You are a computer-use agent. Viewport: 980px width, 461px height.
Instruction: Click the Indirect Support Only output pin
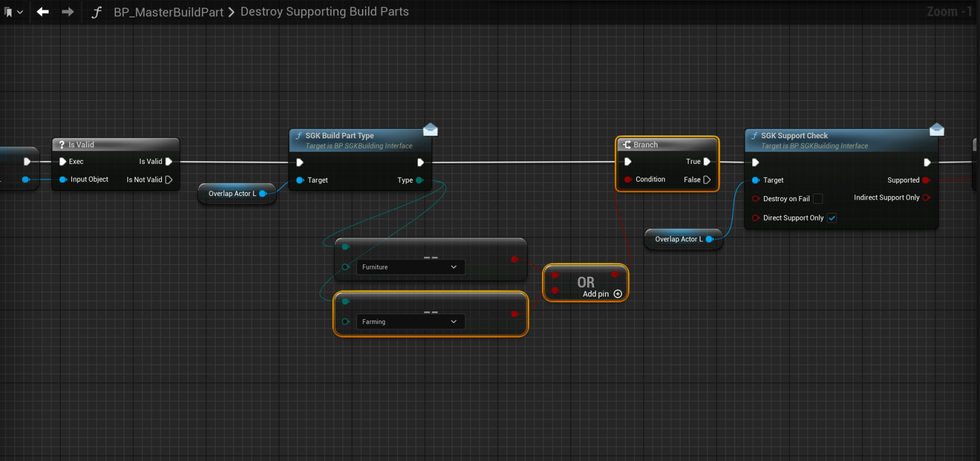click(926, 198)
